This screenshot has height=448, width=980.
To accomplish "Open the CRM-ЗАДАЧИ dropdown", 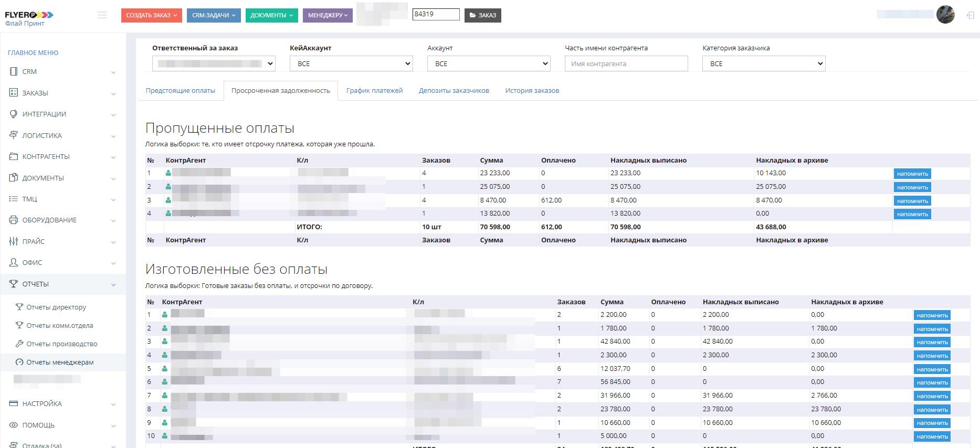I will pyautogui.click(x=214, y=15).
